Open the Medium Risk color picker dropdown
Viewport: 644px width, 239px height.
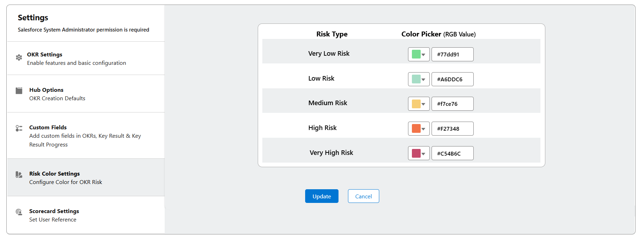tap(424, 103)
